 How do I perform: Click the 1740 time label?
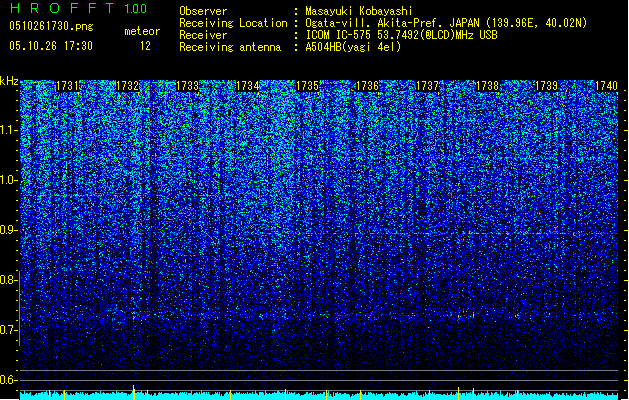click(x=606, y=86)
